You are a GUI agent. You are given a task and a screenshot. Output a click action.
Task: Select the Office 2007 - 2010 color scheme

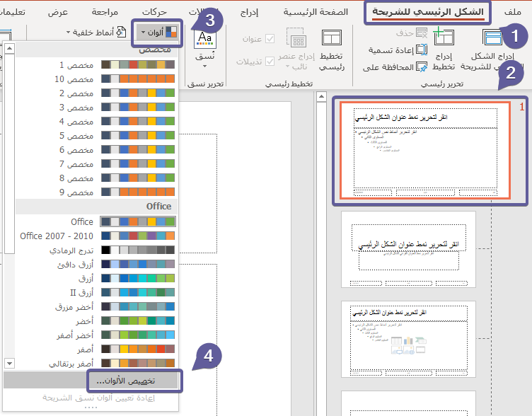[96, 236]
